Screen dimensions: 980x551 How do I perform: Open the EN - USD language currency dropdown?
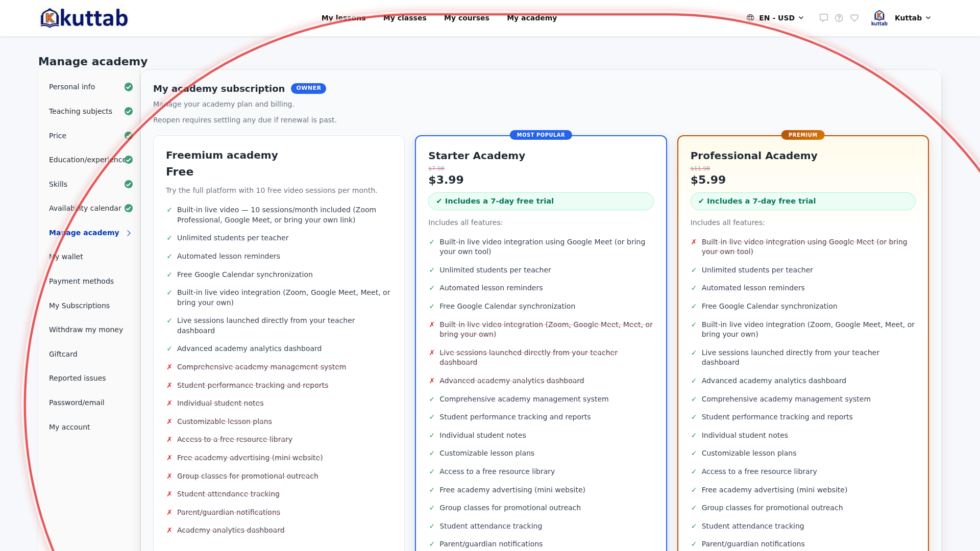[x=775, y=18]
